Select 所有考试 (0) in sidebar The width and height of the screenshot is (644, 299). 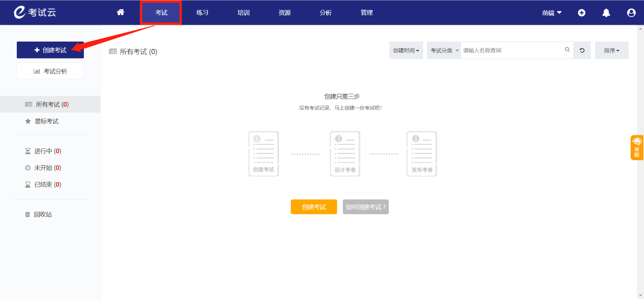[x=50, y=104]
